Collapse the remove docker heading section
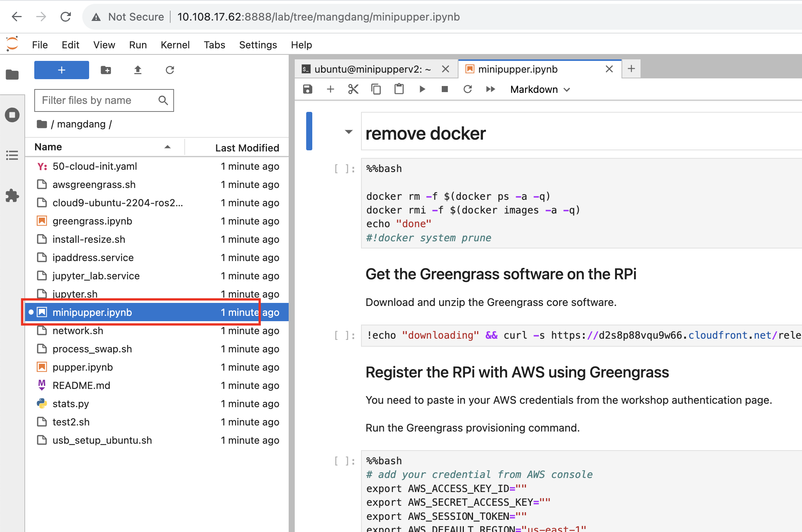Image resolution: width=802 pixels, height=532 pixels. coord(348,132)
